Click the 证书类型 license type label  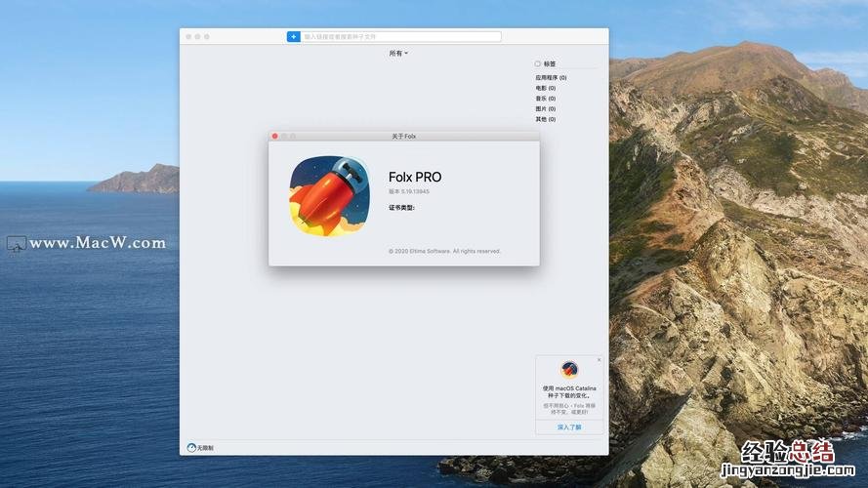coord(401,207)
